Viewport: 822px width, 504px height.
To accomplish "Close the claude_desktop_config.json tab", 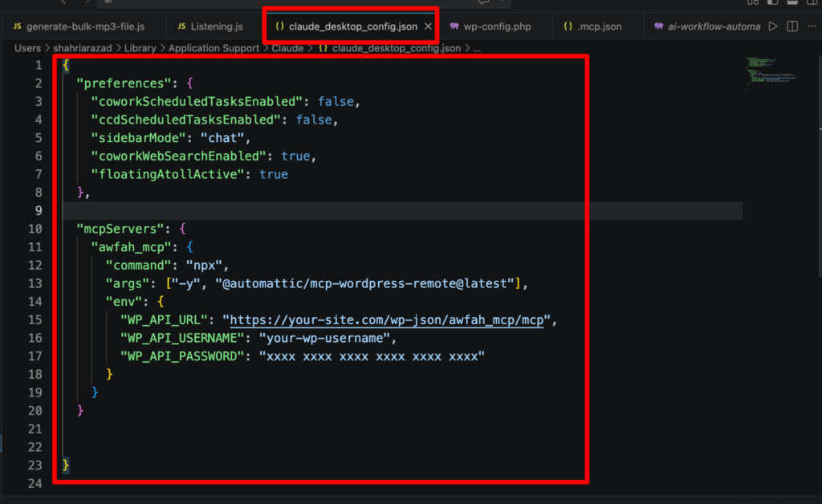I will [428, 26].
